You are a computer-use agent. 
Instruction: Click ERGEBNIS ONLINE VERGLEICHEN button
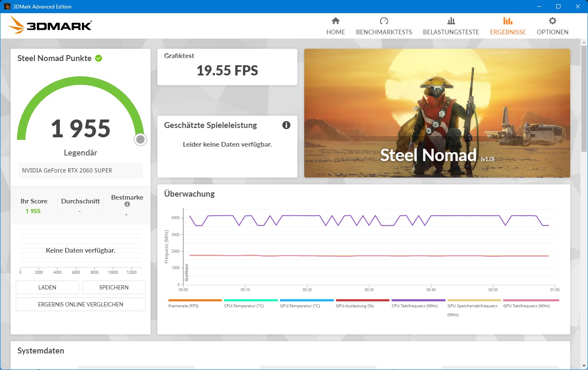coord(81,304)
